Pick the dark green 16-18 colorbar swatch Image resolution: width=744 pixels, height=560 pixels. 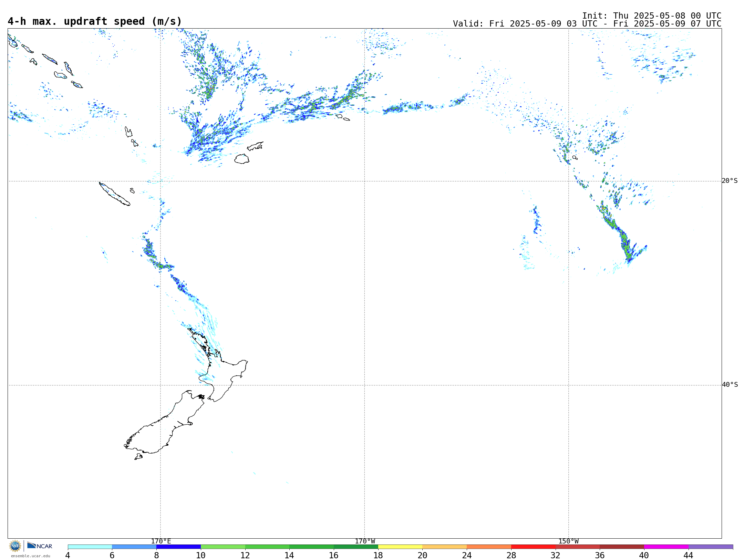356,547
